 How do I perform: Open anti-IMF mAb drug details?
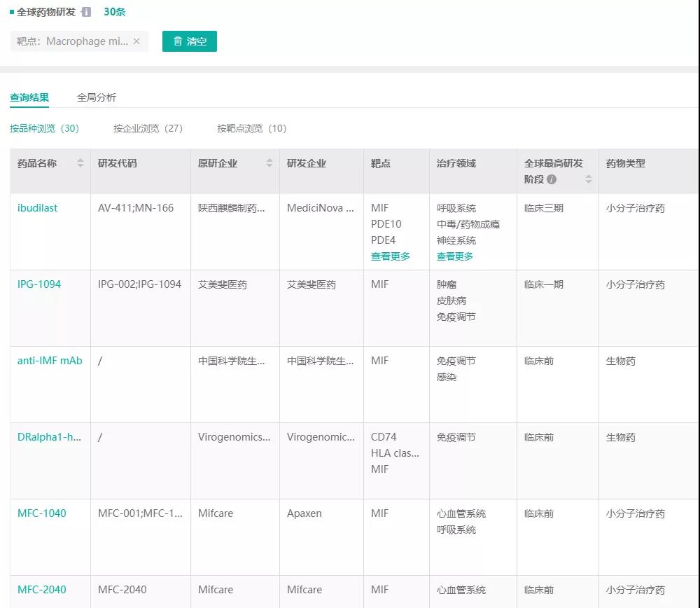point(50,361)
